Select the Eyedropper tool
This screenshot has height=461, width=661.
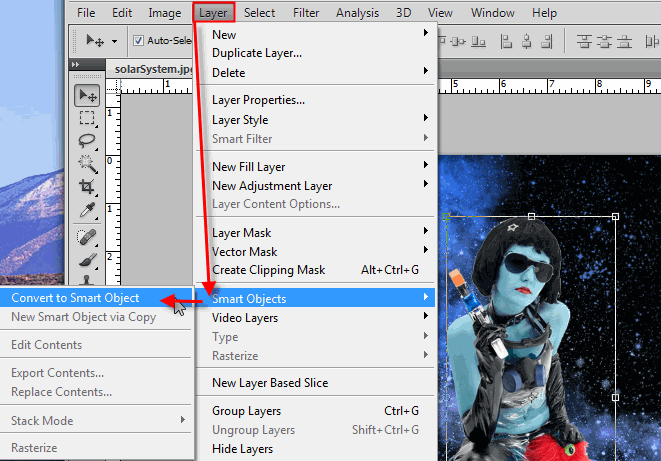click(87, 210)
